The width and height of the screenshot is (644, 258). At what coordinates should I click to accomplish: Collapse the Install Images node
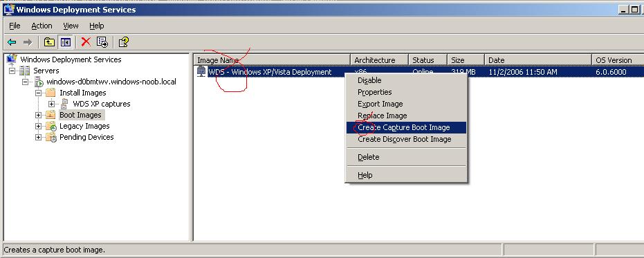(38, 93)
